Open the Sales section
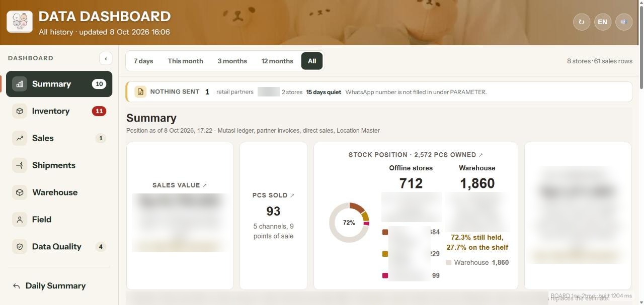Image resolution: width=644 pixels, height=305 pixels. click(x=59, y=138)
